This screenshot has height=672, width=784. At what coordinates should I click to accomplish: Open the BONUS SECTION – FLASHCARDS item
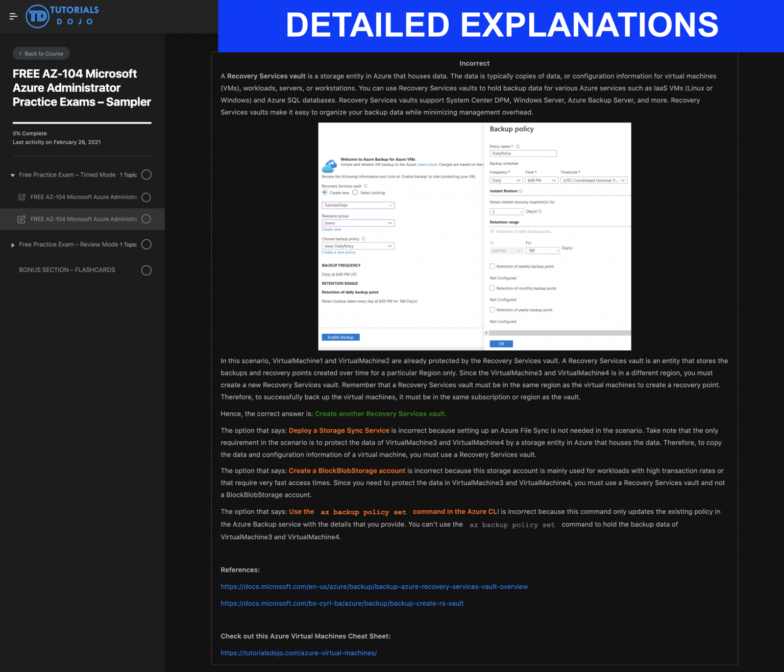(x=67, y=270)
